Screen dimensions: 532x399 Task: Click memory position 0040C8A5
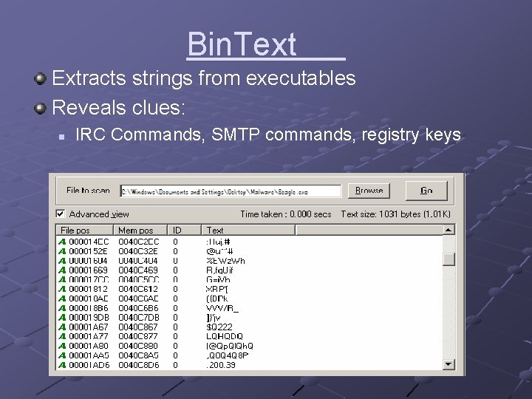(138, 355)
